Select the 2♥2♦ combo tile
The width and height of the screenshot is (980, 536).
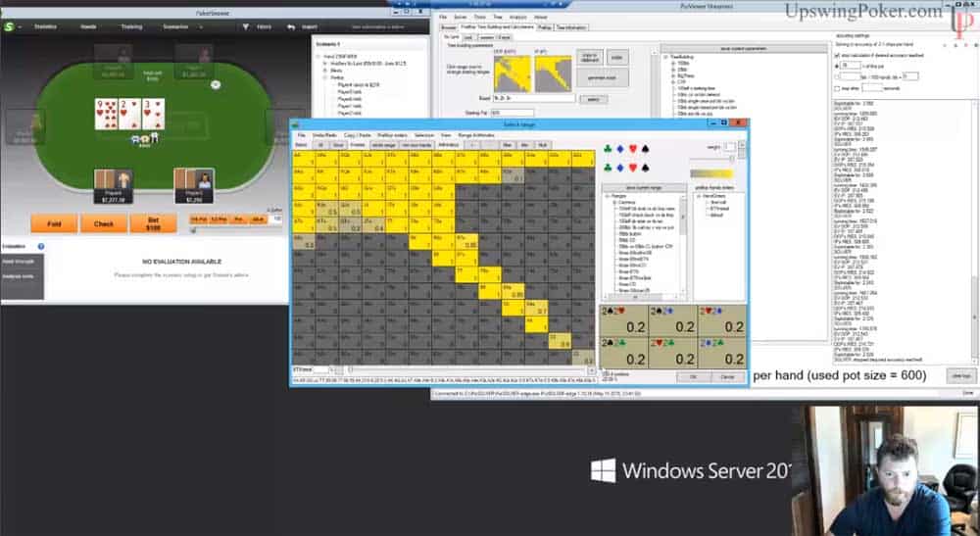pos(722,320)
